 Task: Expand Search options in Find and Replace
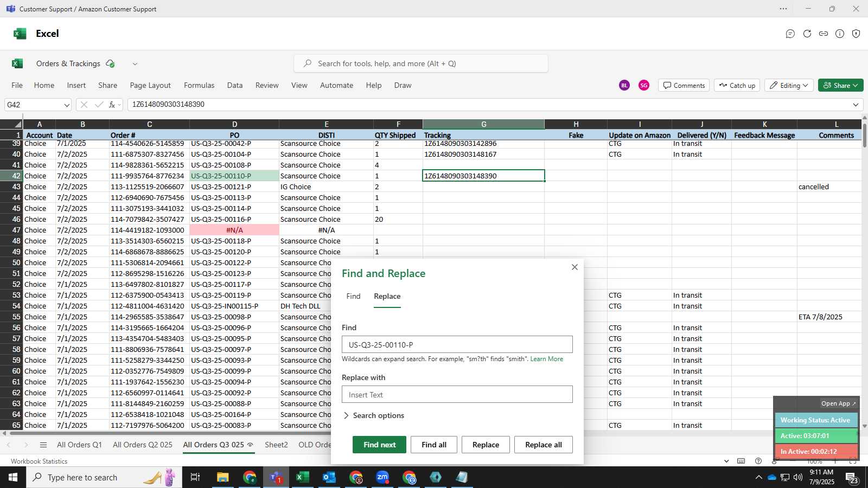pyautogui.click(x=373, y=415)
